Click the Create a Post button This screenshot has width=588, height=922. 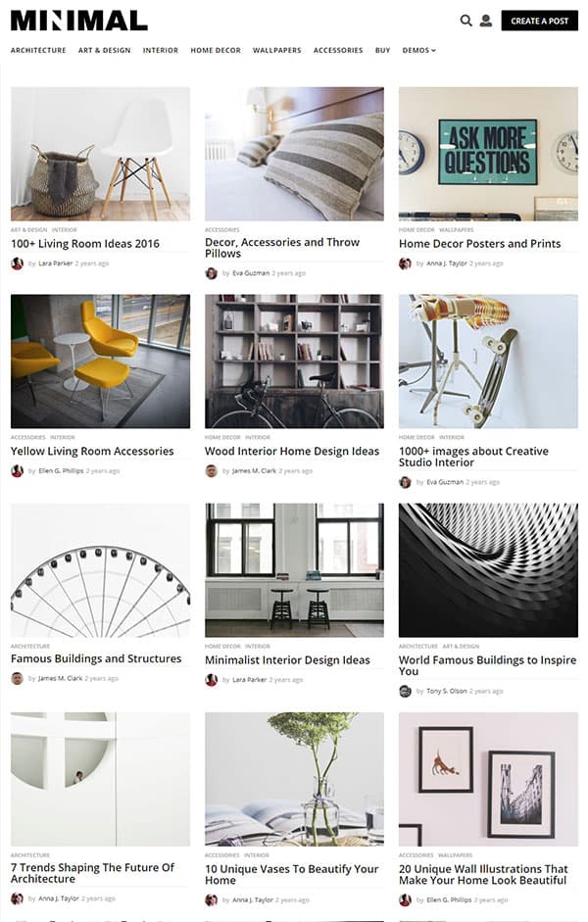539,21
